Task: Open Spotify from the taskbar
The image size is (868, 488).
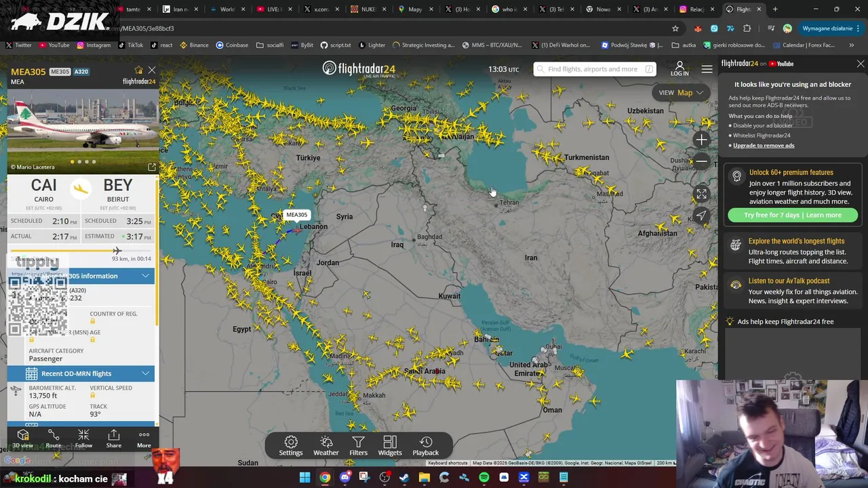Action: [x=484, y=478]
